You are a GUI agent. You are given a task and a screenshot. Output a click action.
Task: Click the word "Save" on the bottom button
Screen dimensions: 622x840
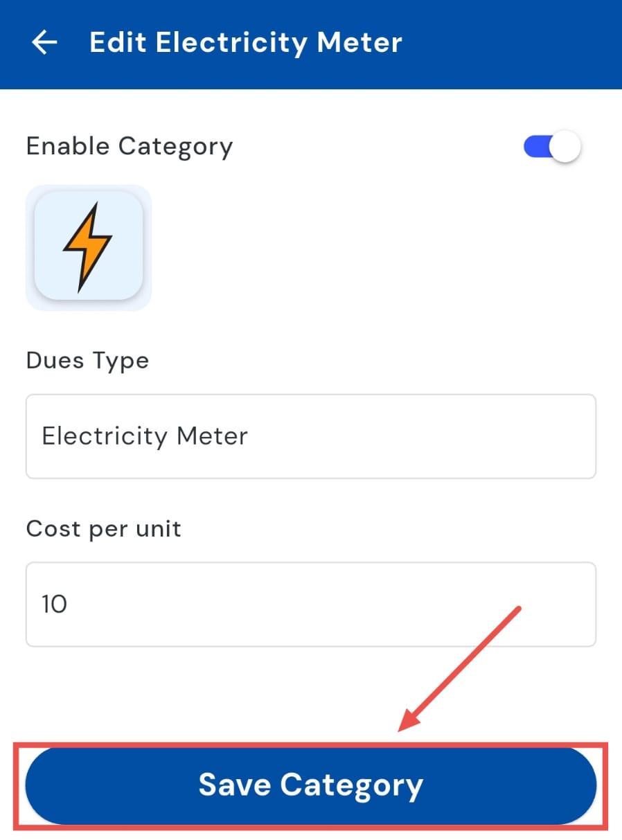[x=234, y=785]
